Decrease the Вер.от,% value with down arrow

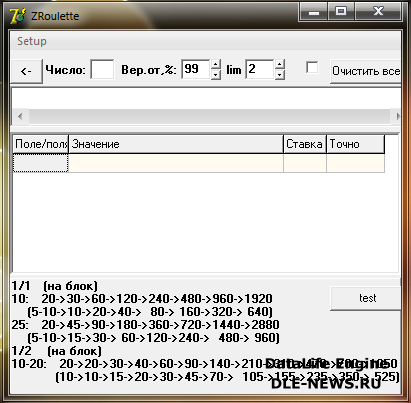point(216,74)
